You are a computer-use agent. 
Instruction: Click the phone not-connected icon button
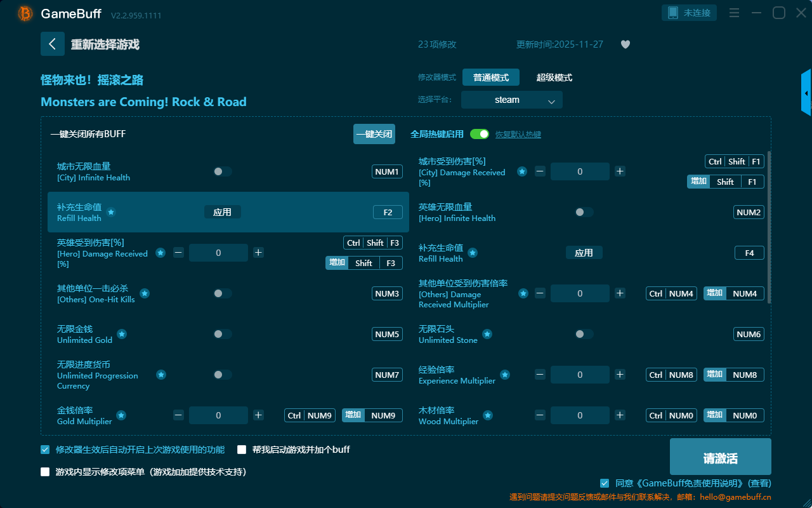coord(690,13)
